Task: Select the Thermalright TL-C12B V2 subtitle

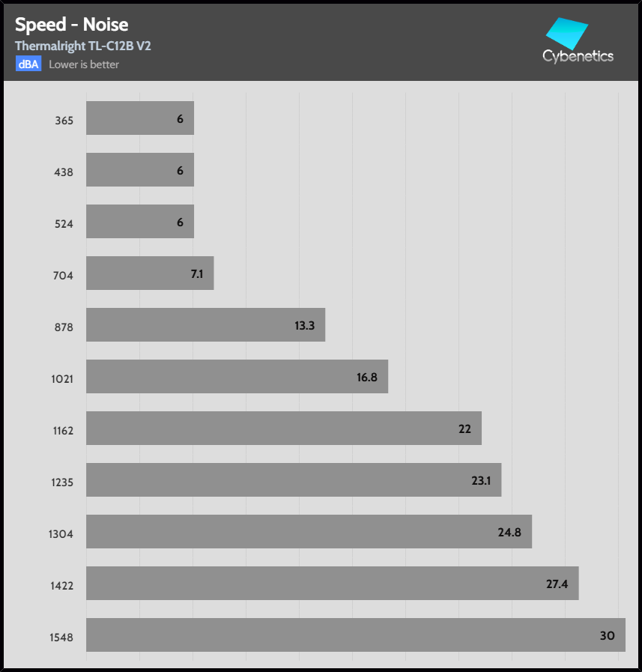Action: pos(83,46)
